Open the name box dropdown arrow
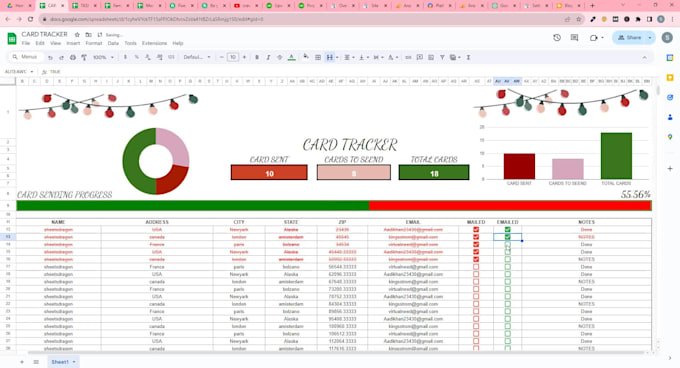This screenshot has height=368, width=680. pyautogui.click(x=32, y=72)
